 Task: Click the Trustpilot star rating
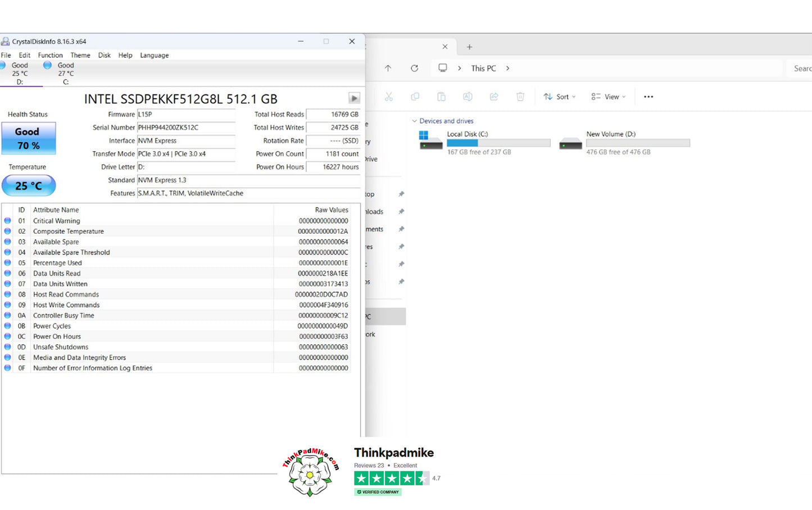coord(392,479)
